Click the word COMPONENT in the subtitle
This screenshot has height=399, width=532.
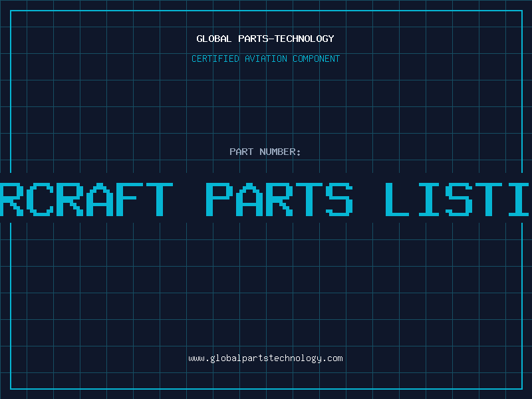315,59
